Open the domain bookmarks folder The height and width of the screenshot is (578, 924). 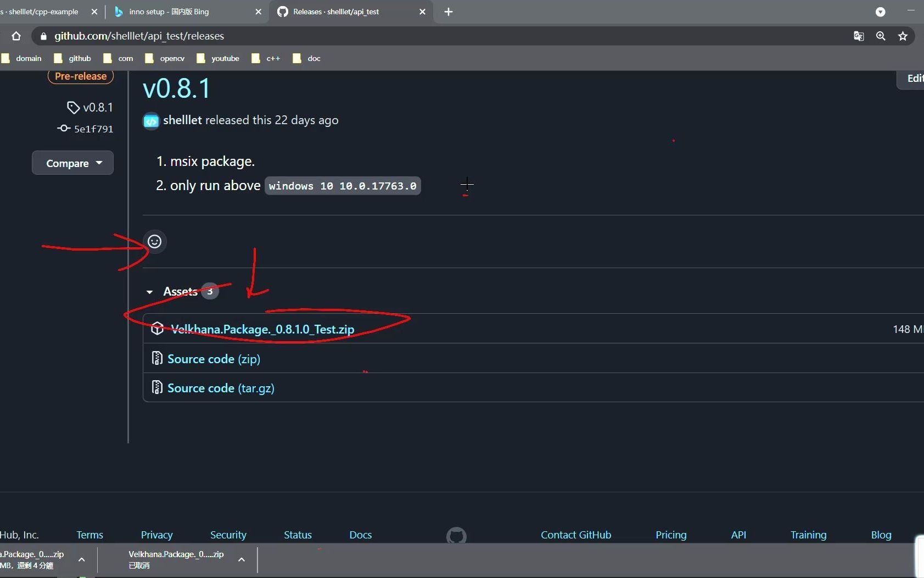22,58
